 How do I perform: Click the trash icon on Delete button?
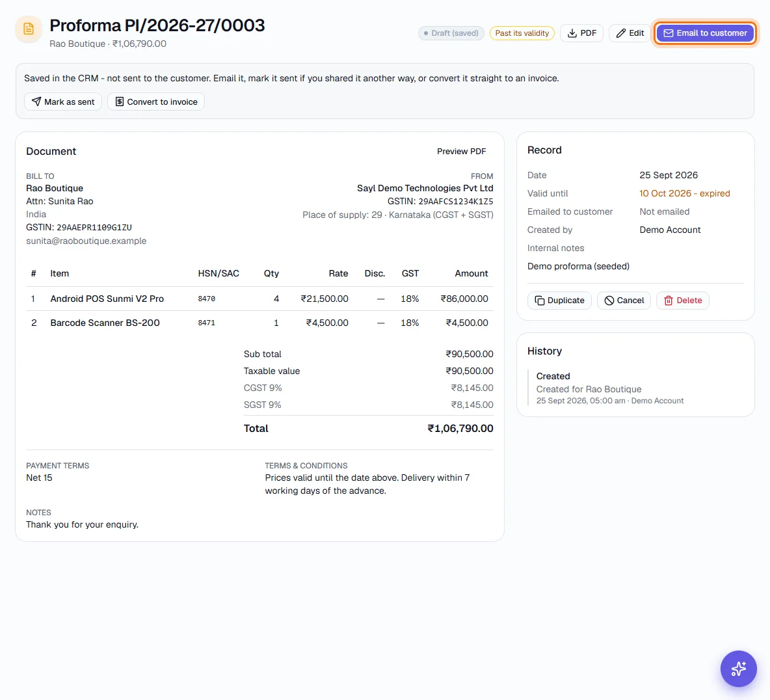click(669, 301)
